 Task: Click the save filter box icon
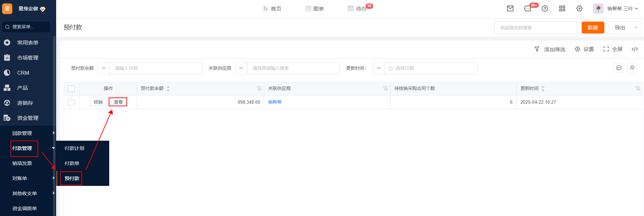pyautogui.click(x=619, y=68)
